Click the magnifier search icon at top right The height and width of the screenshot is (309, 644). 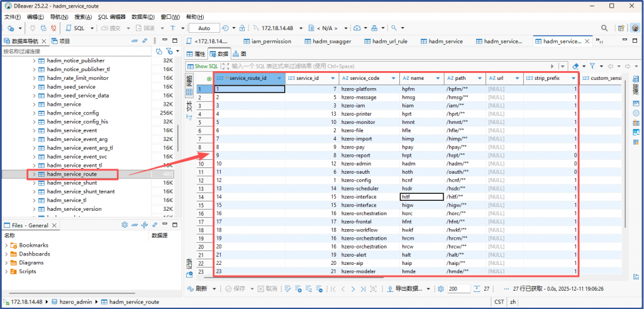click(x=604, y=28)
